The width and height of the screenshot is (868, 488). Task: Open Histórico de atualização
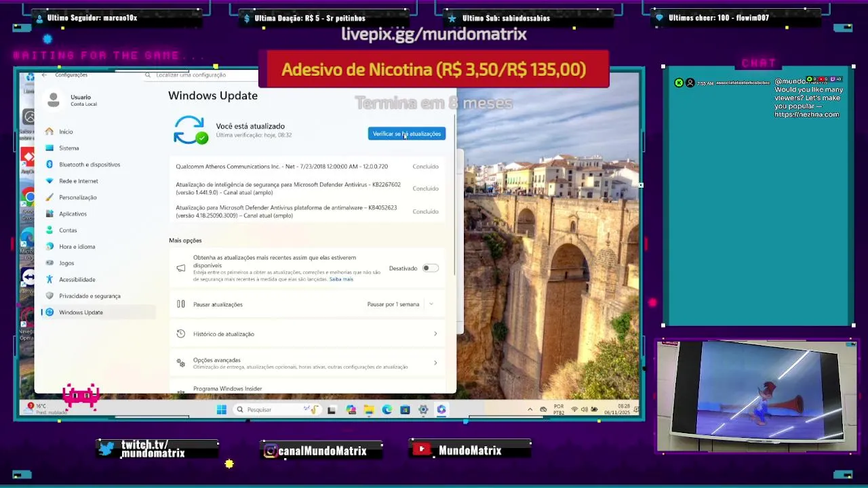coord(307,333)
